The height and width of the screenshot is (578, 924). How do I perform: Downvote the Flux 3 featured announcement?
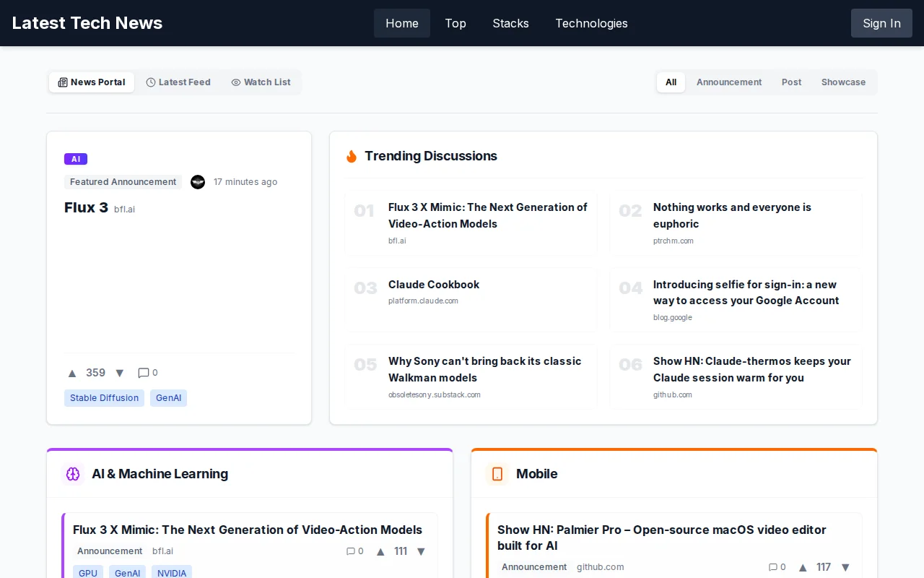tap(120, 374)
